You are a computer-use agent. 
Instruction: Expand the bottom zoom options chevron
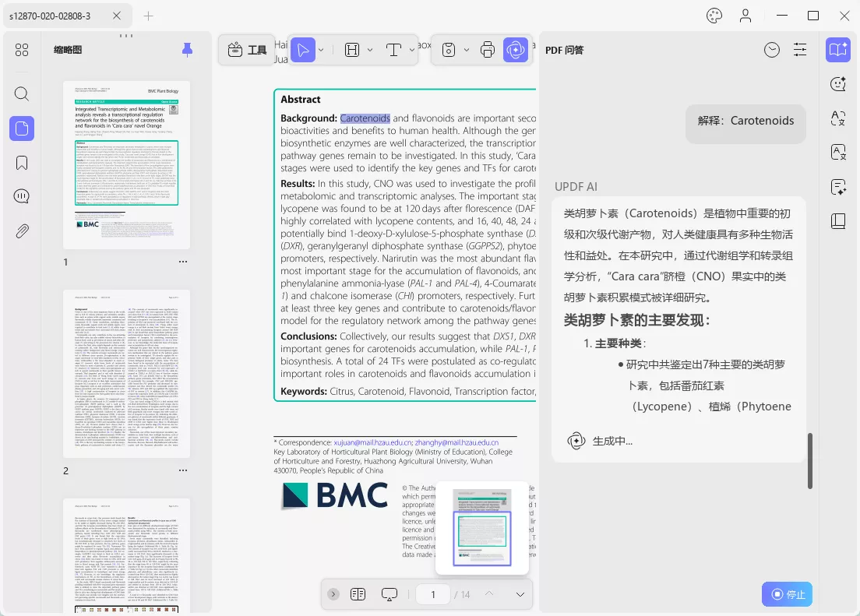tap(520, 593)
